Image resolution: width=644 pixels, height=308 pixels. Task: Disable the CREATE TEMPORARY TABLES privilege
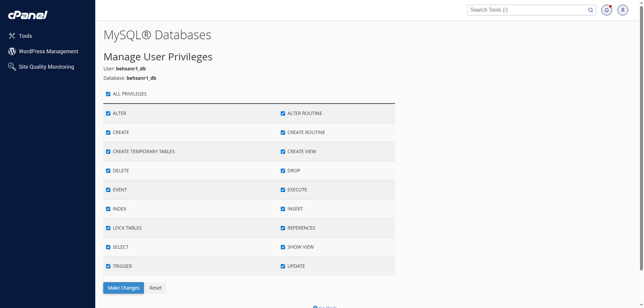(108, 152)
